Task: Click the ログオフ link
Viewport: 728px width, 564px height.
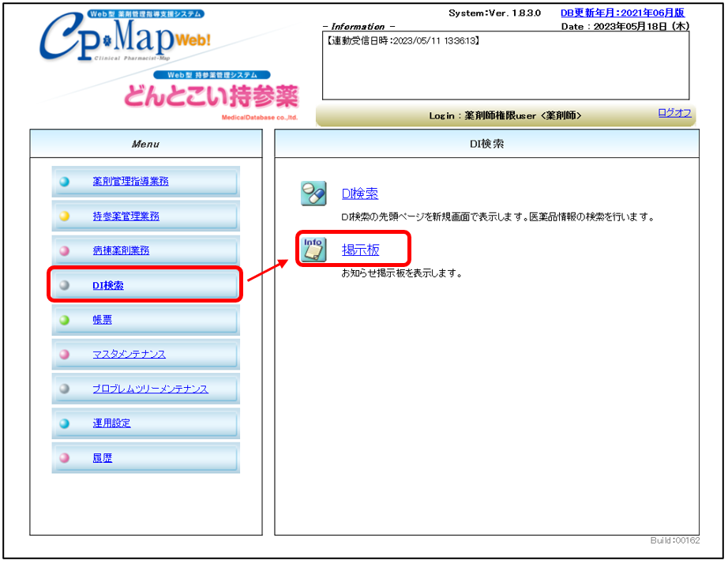Action: pyautogui.click(x=674, y=113)
